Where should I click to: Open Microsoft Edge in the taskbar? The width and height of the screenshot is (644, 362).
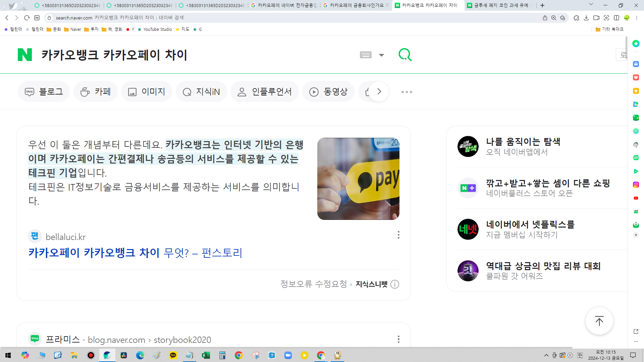pyautogui.click(x=140, y=355)
